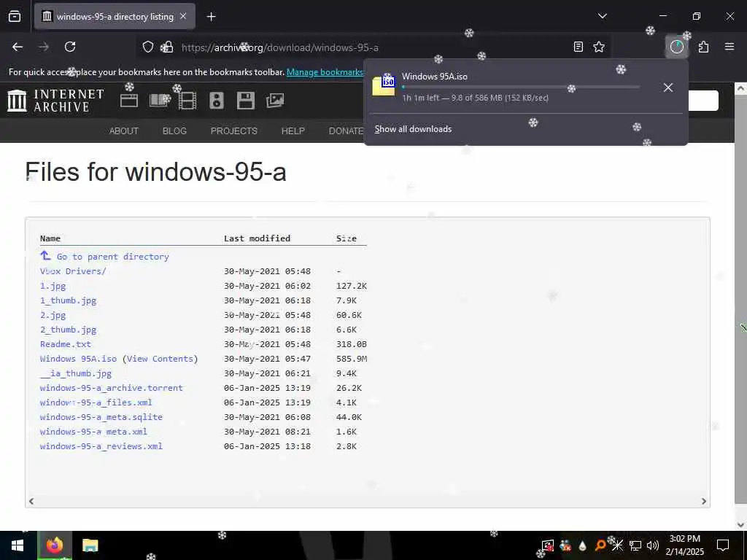Open windows-95-a_meta.xml link
The height and width of the screenshot is (560, 747).
click(x=93, y=432)
